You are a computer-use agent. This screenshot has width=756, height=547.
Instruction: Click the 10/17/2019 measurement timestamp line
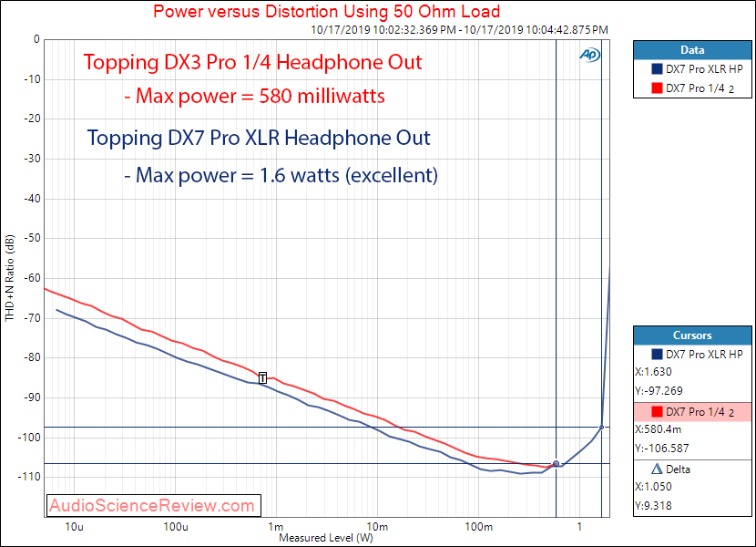pos(459,30)
